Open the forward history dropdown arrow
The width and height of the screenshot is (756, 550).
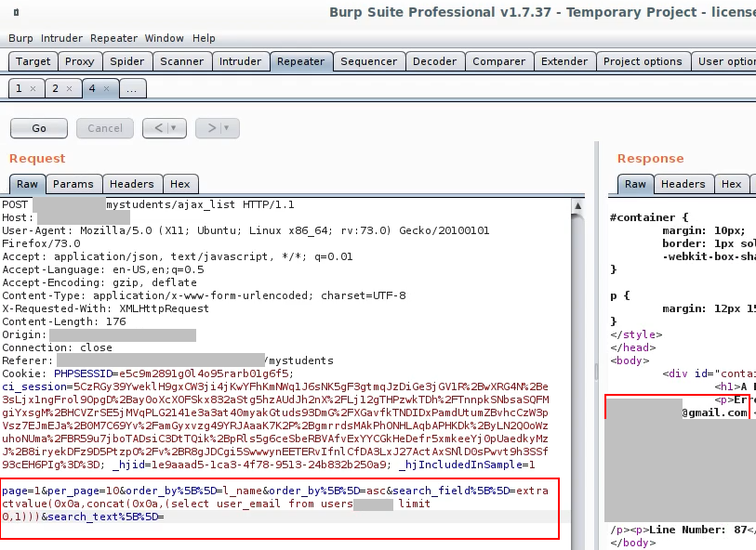coord(227,128)
